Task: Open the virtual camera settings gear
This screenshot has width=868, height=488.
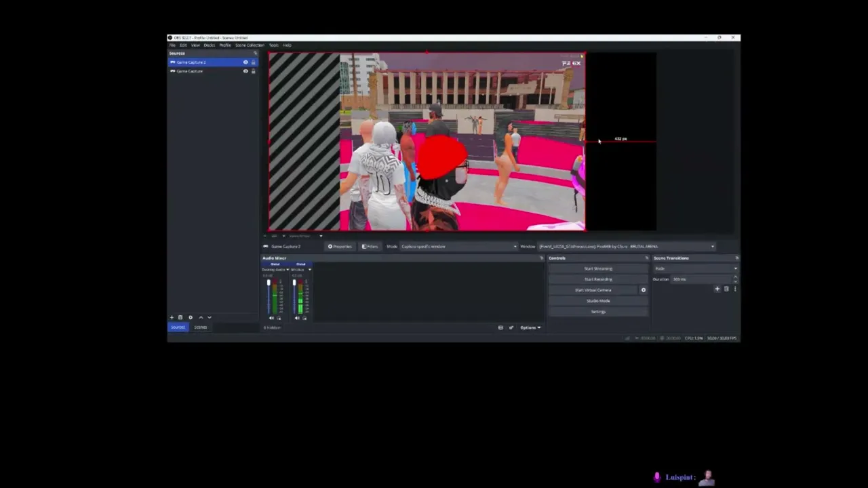Action: point(644,290)
